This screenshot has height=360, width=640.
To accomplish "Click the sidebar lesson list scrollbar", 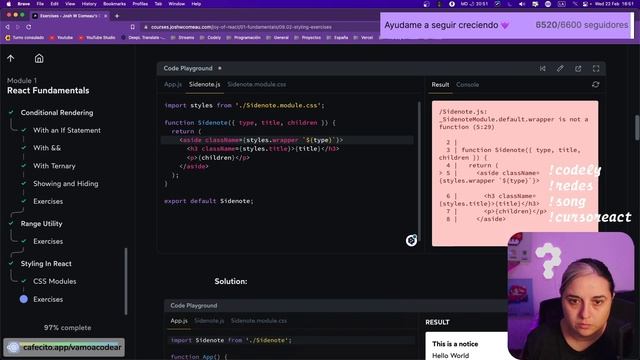I will pos(126,281).
